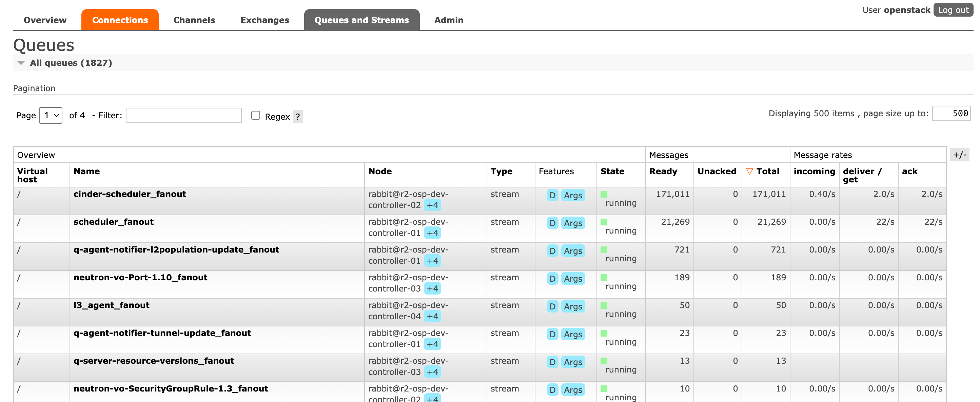Viewport: 980px width, 402px height.
Task: Click the Total sort arrow header
Action: click(x=763, y=172)
